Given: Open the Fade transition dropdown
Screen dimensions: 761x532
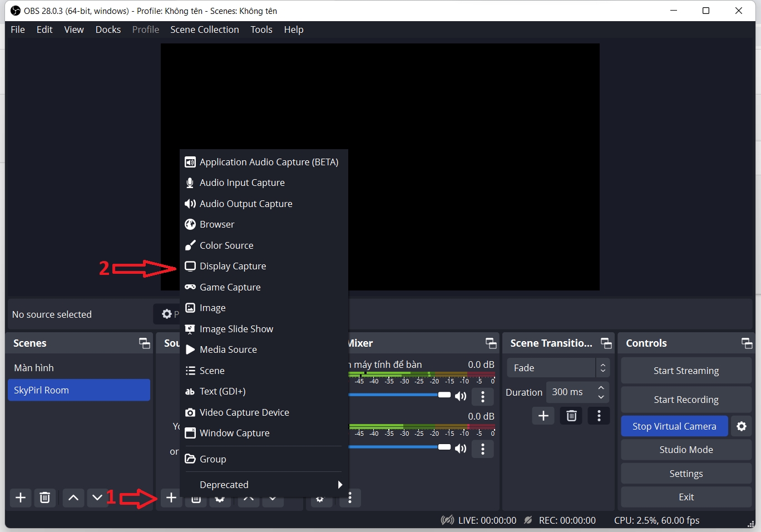Looking at the screenshot, I should tap(558, 368).
